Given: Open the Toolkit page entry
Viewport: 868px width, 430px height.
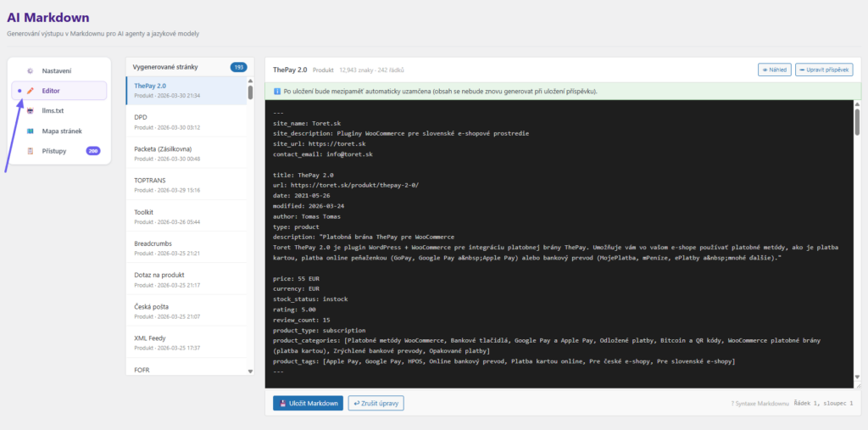Looking at the screenshot, I should [x=186, y=216].
